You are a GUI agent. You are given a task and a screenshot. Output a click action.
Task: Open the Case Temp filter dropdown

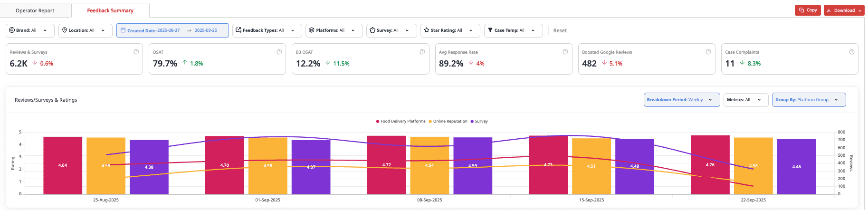tap(514, 30)
